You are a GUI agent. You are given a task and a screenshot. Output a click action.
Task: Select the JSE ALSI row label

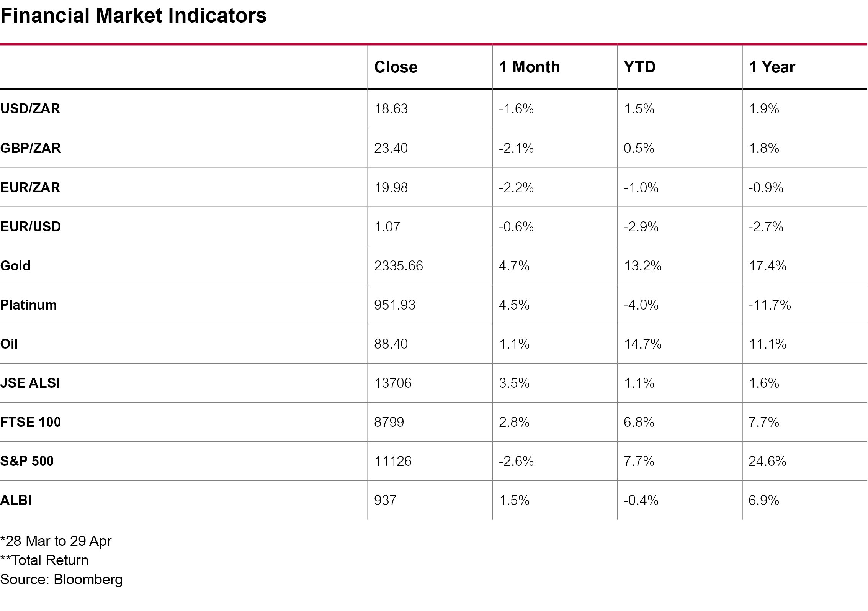coord(30,383)
